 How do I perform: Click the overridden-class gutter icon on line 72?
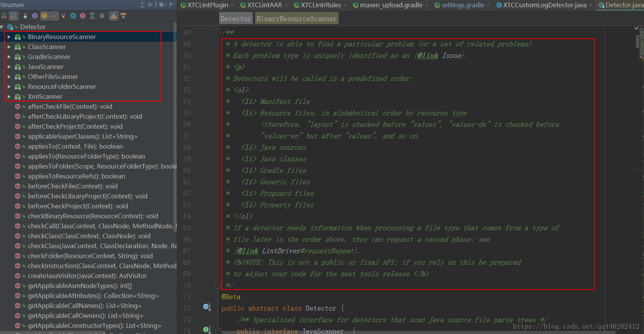point(206,307)
